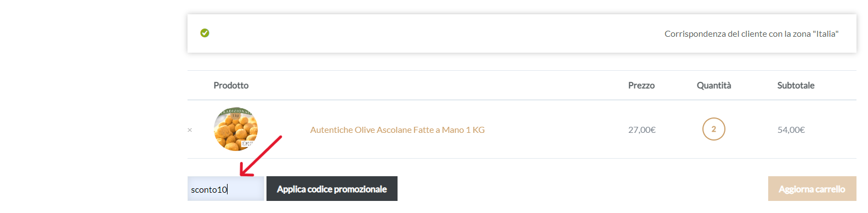
Task: Click the green checkmark success icon
Action: pos(205,33)
